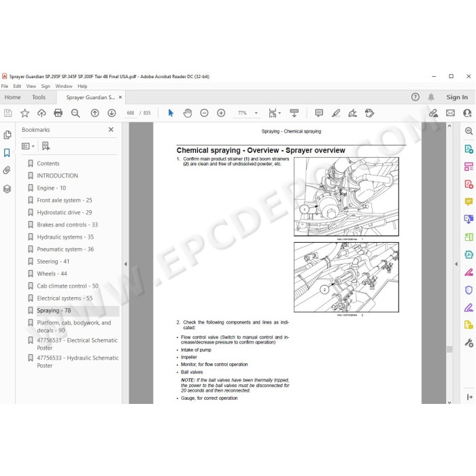Open Export PDF tool in right pane
Screen dimensions: 476x476
coord(469,149)
